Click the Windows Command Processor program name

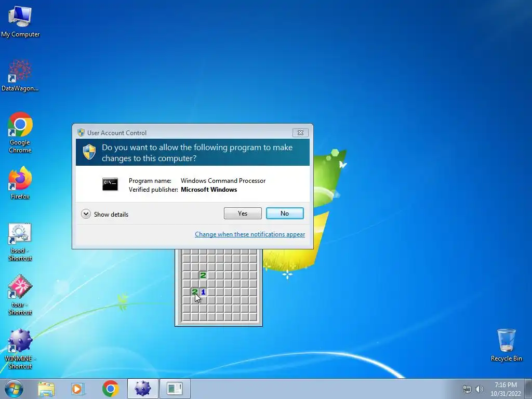pos(223,181)
